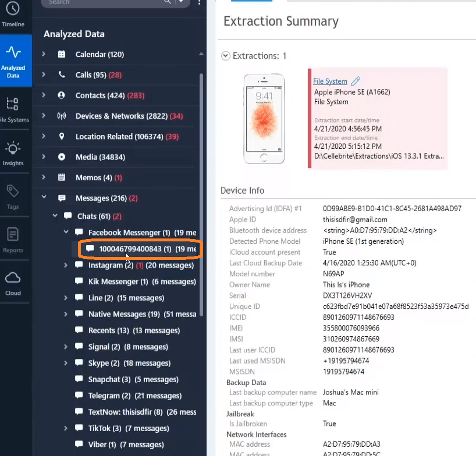Image resolution: width=476 pixels, height=456 pixels.
Task: Collapse the Chats (61) node
Action: pos(55,216)
